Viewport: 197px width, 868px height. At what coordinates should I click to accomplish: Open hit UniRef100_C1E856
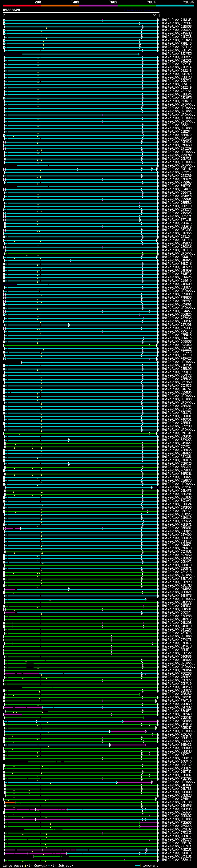[x=177, y=26]
